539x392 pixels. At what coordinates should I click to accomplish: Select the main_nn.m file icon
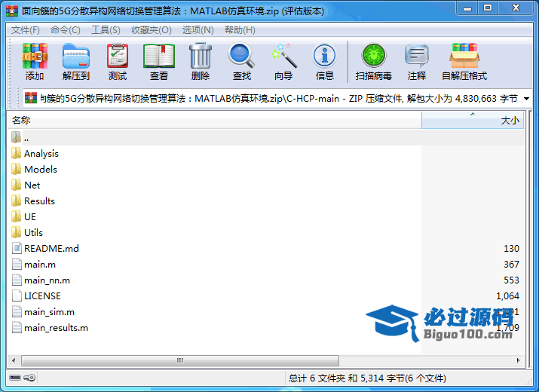point(17,280)
